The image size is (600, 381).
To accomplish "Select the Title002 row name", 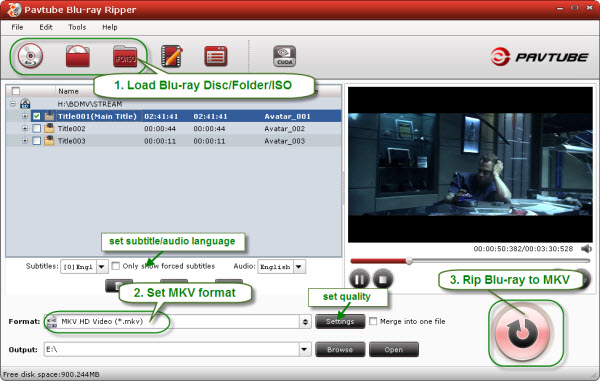I will click(x=71, y=129).
